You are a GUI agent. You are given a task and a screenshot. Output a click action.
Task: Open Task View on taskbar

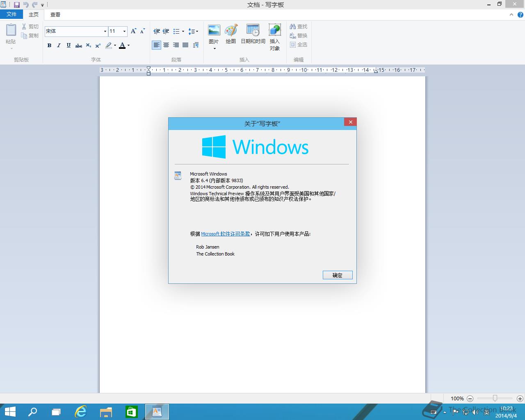56,412
